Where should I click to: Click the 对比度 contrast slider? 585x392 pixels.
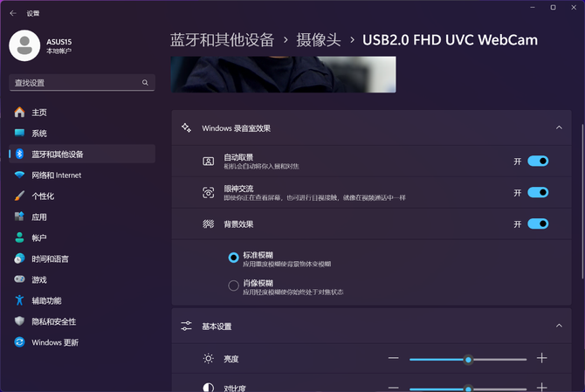468,389
